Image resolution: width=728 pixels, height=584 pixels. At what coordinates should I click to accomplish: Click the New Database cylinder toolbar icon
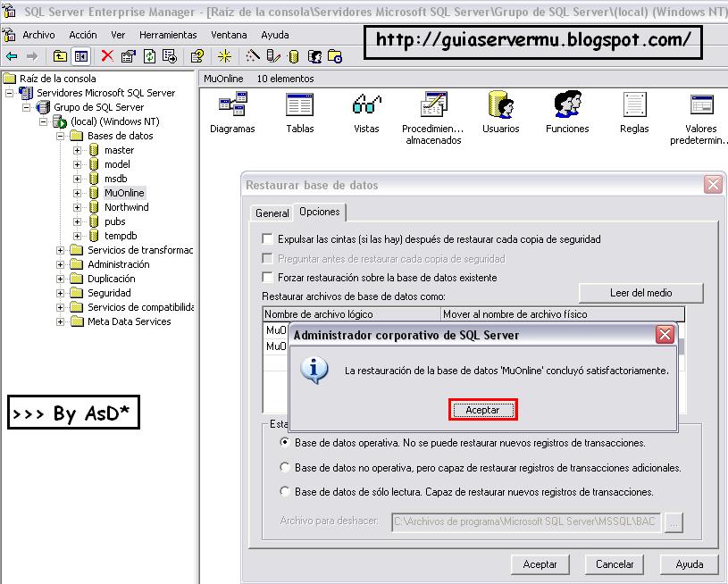[293, 56]
